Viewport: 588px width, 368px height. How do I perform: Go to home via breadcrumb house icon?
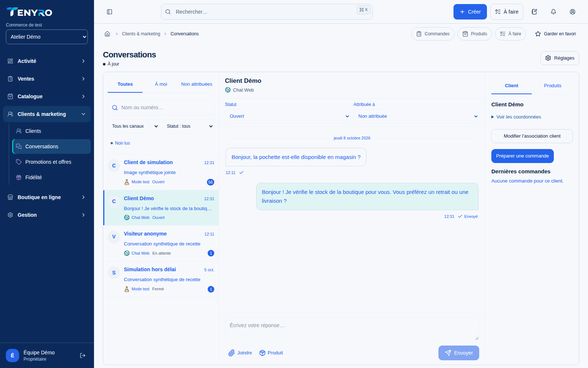(107, 34)
